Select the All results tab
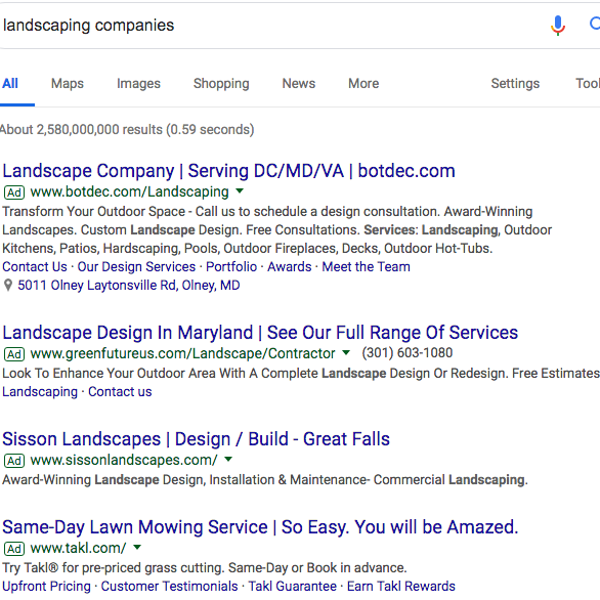This screenshot has height=600, width=600. tap(10, 83)
